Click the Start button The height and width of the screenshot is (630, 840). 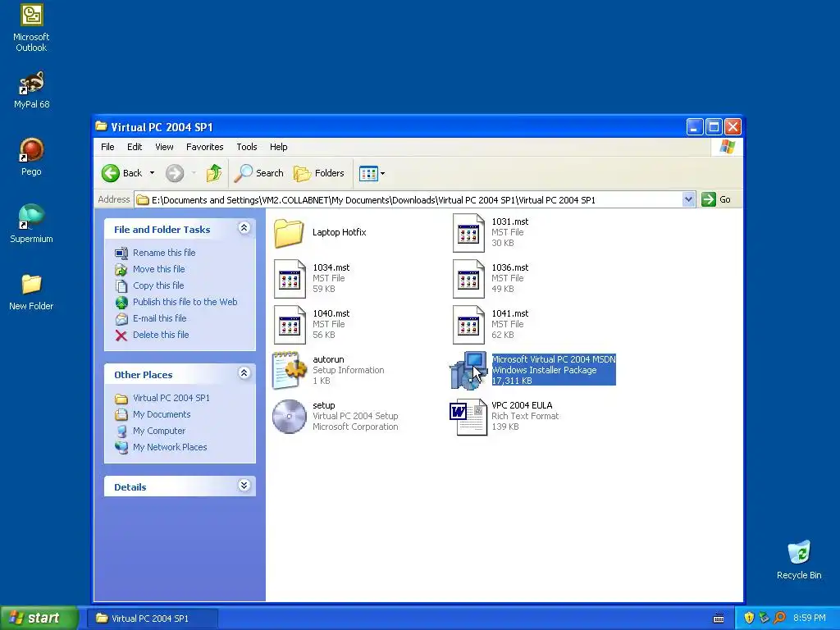[39, 619]
